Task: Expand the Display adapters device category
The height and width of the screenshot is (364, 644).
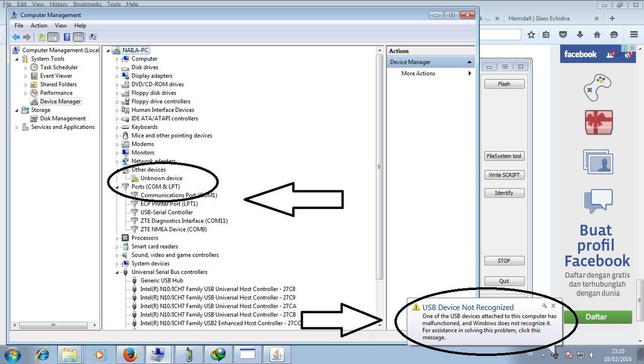Action: pyautogui.click(x=117, y=76)
